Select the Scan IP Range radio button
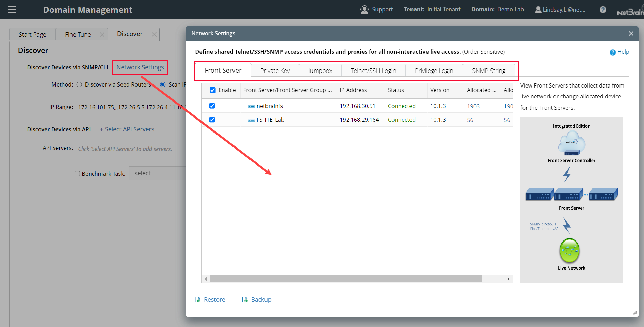 tap(163, 84)
